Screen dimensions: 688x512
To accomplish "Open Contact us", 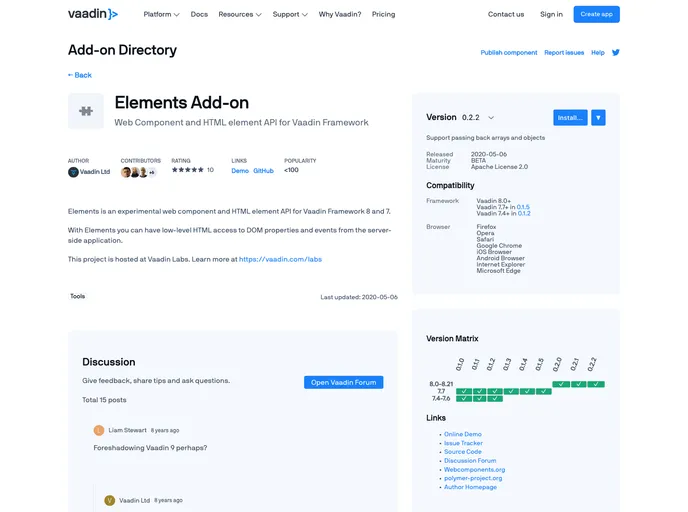I will click(x=506, y=14).
